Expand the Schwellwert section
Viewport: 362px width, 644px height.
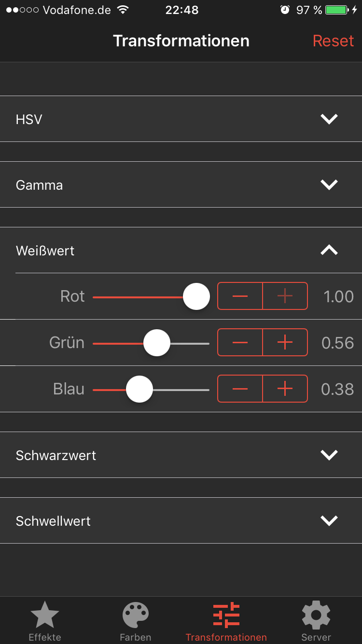(x=329, y=520)
